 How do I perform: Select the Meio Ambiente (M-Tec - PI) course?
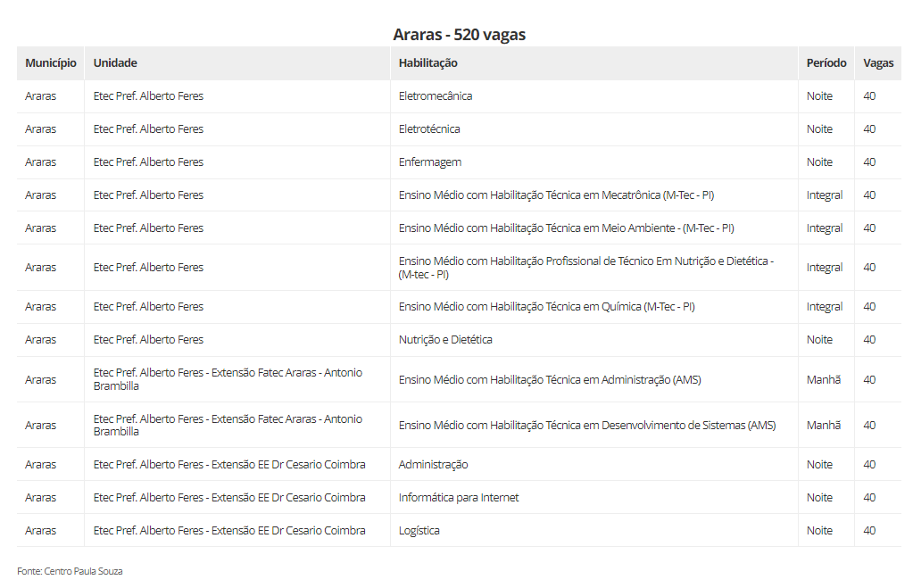(x=566, y=228)
